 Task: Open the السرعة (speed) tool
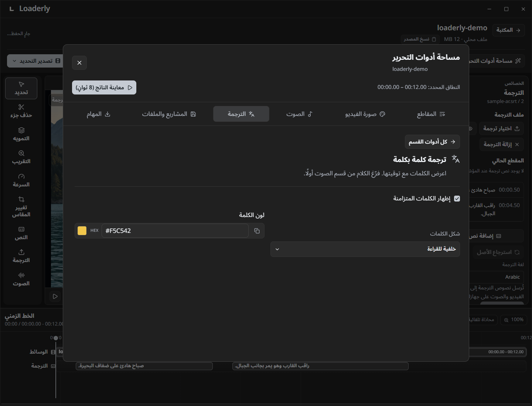(21, 180)
